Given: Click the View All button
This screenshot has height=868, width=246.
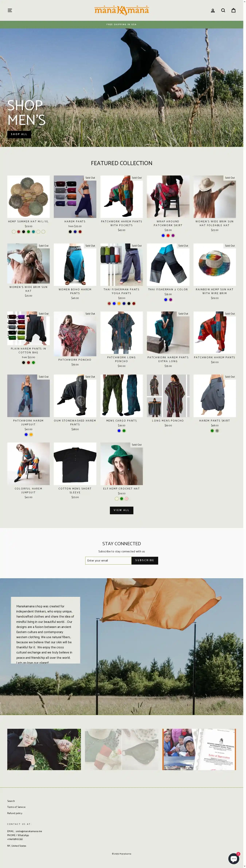Looking at the screenshot, I should (x=122, y=510).
